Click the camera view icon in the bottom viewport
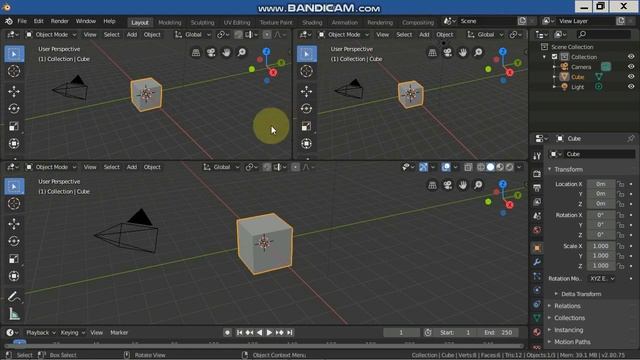This screenshot has height=360, width=640. pos(447,185)
